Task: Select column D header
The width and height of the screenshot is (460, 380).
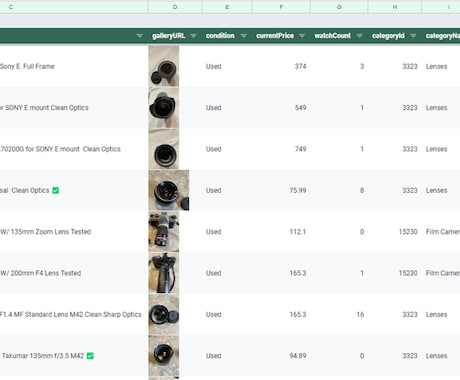Action: click(x=175, y=7)
